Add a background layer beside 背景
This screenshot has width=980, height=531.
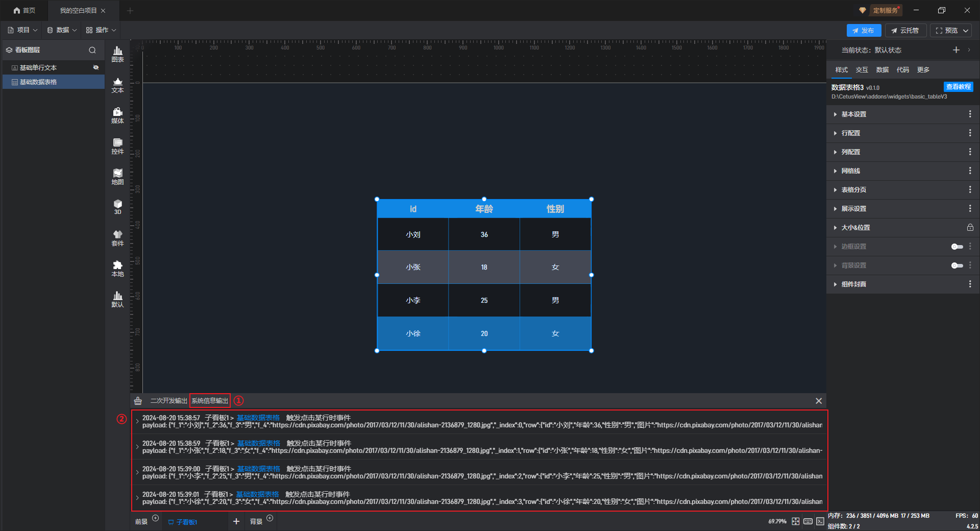pos(270,518)
